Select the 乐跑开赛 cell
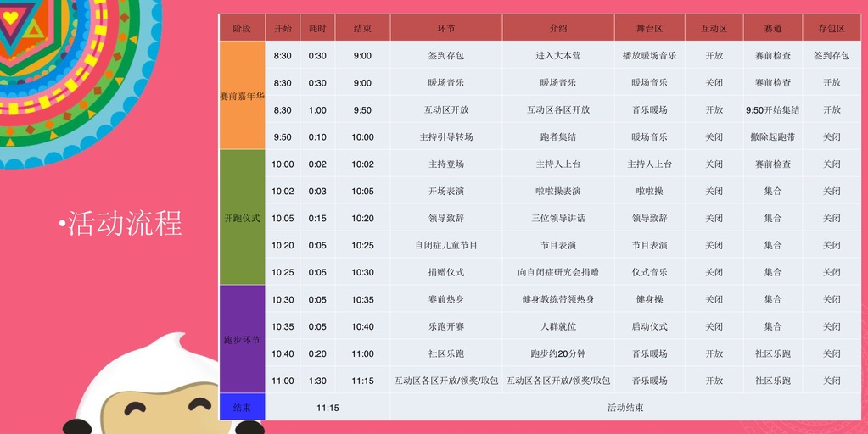The image size is (868, 434). (x=446, y=326)
